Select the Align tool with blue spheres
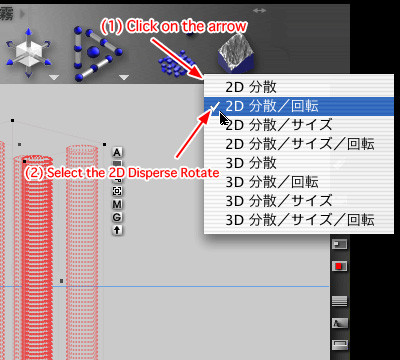The height and width of the screenshot is (360, 400). pos(97,53)
